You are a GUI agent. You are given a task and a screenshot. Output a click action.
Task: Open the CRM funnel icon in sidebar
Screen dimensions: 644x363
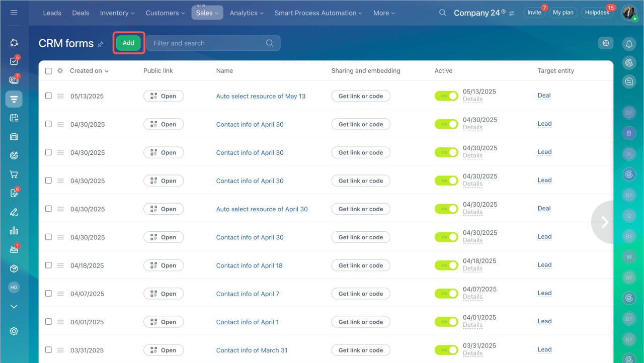14,99
